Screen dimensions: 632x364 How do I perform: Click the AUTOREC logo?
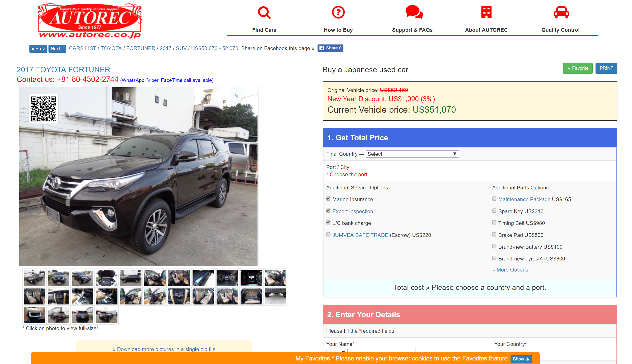pyautogui.click(x=90, y=20)
